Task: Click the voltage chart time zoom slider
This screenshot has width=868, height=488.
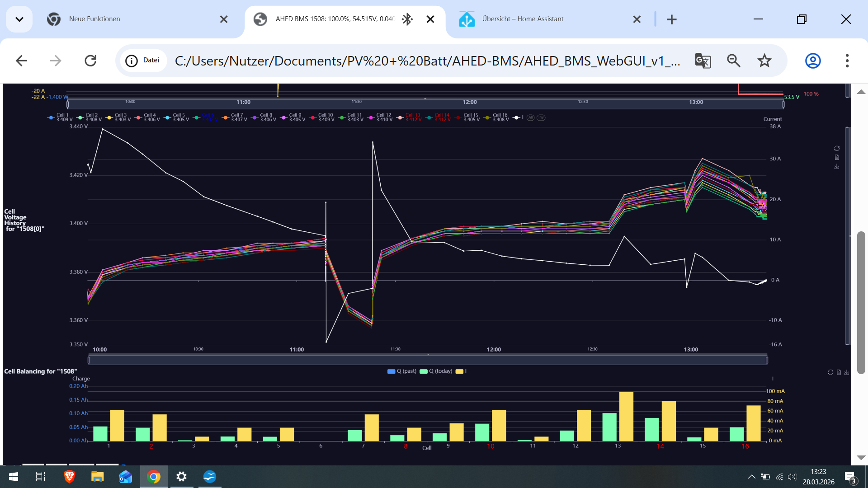Action: tap(428, 360)
